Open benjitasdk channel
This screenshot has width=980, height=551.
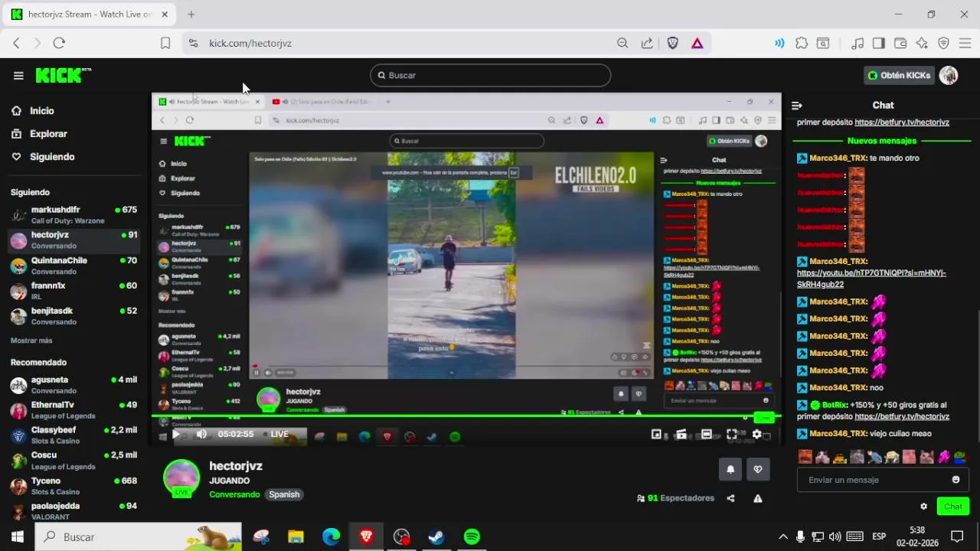73,316
